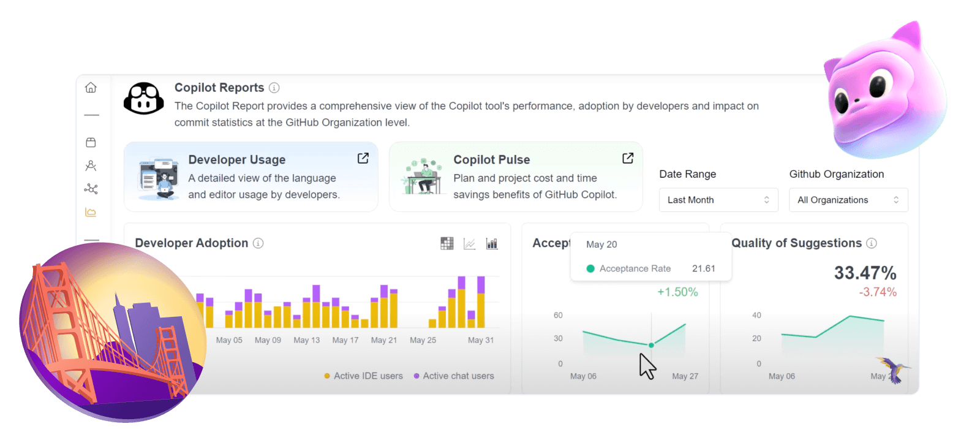Open the package icon in sidebar

click(91, 142)
